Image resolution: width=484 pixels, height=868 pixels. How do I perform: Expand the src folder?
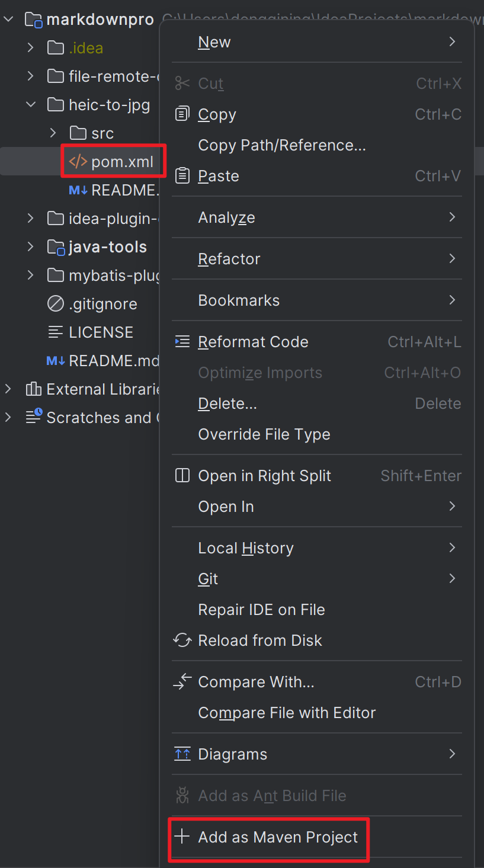pyautogui.click(x=53, y=133)
